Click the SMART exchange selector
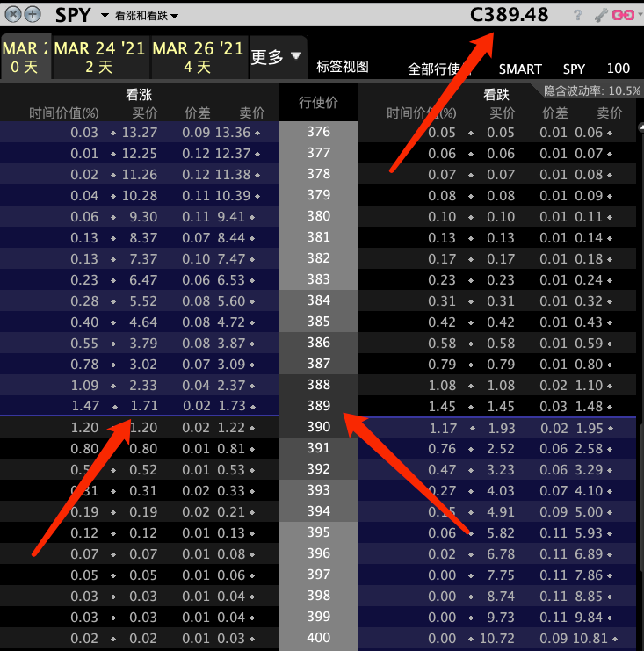The width and height of the screenshot is (644, 651). (520, 69)
